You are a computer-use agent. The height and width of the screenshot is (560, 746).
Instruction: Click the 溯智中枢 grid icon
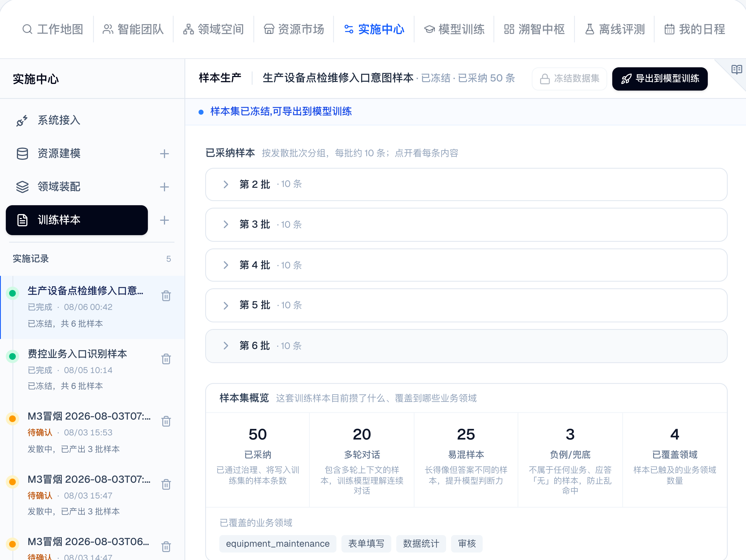pos(509,29)
